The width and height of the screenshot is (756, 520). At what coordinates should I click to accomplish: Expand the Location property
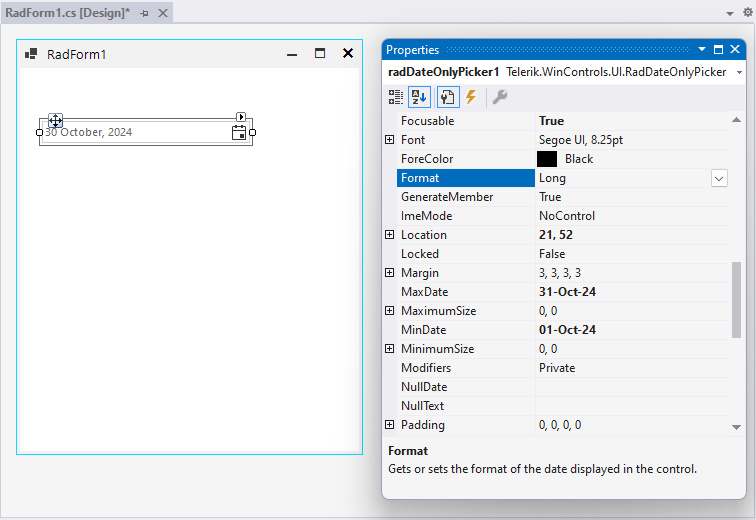[x=390, y=235]
